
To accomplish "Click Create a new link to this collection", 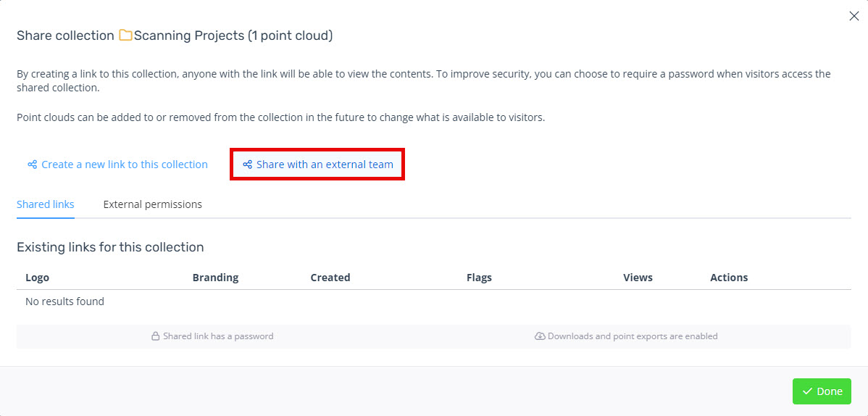I will (117, 165).
